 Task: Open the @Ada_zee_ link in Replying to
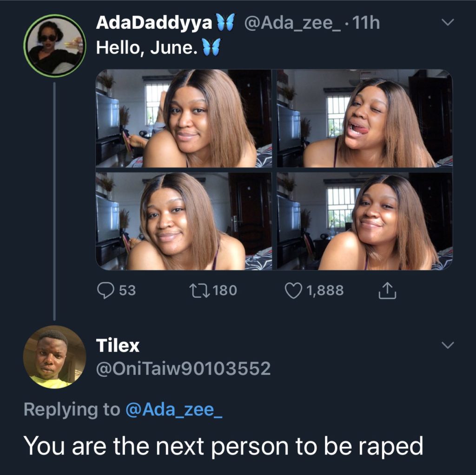[x=174, y=409]
